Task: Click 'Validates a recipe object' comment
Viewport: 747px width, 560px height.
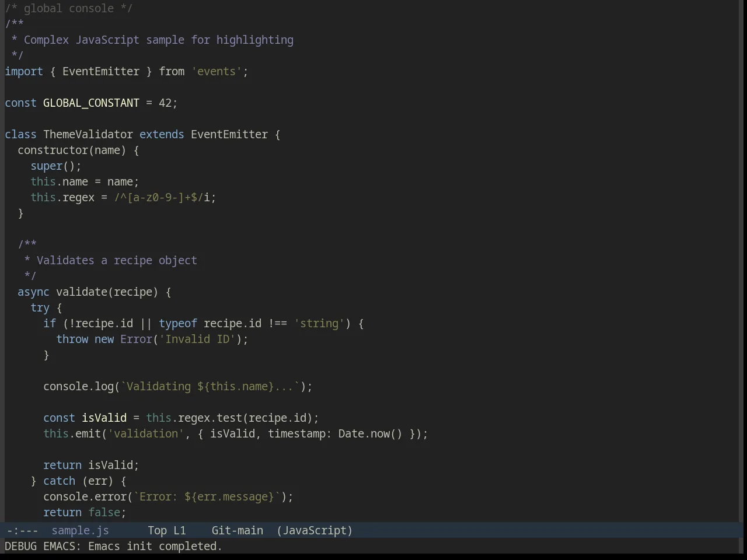Action: click(x=117, y=260)
